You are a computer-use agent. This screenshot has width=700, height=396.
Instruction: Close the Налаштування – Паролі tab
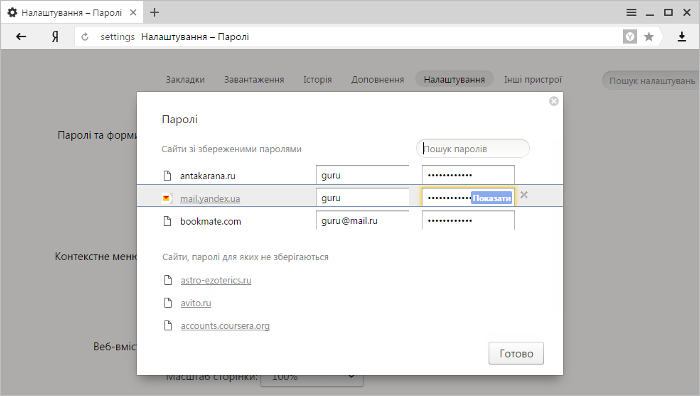pos(133,13)
